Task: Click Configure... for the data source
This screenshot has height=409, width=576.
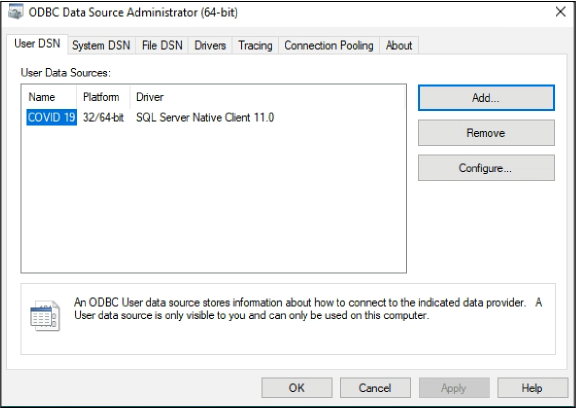Action: (486, 168)
